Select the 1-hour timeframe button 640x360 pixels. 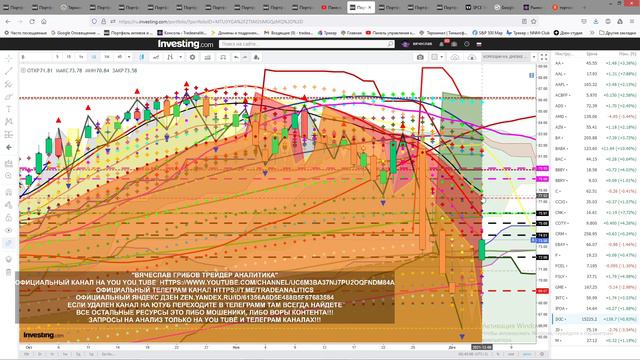click(x=81, y=57)
